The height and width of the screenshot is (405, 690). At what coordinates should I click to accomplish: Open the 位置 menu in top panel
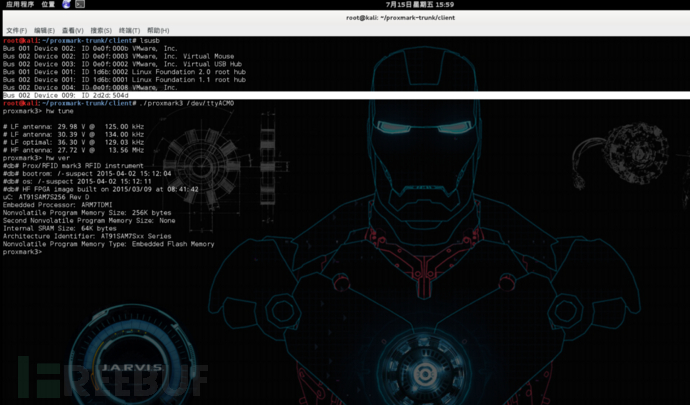[48, 4]
